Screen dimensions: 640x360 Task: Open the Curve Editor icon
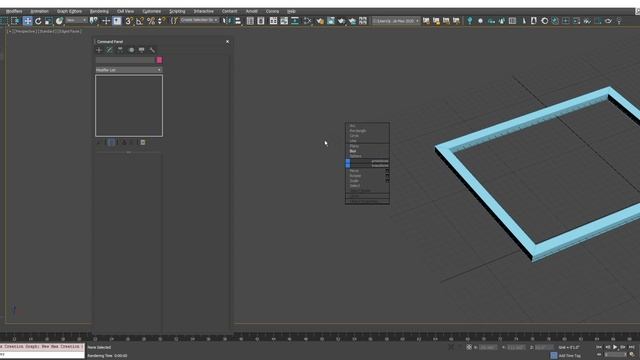(x=284, y=21)
